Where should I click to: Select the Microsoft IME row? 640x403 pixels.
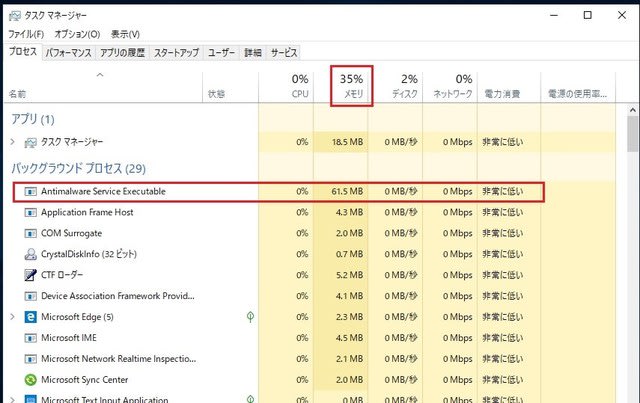click(309, 338)
